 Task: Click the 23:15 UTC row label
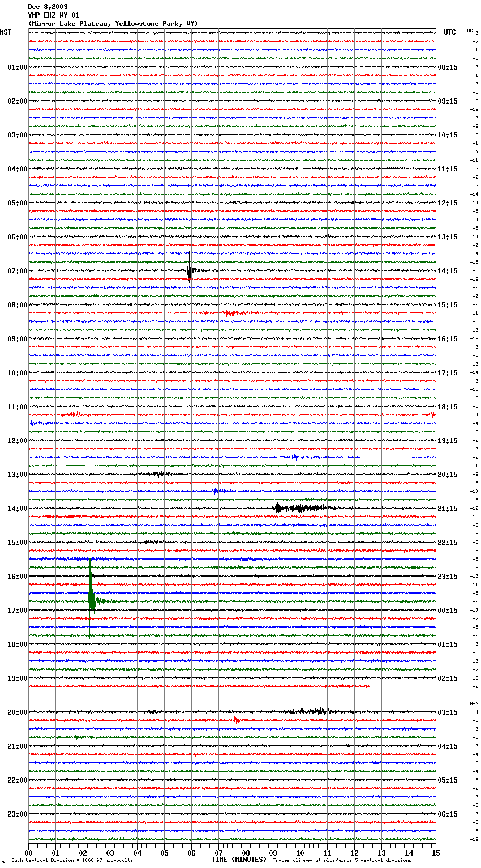click(448, 577)
